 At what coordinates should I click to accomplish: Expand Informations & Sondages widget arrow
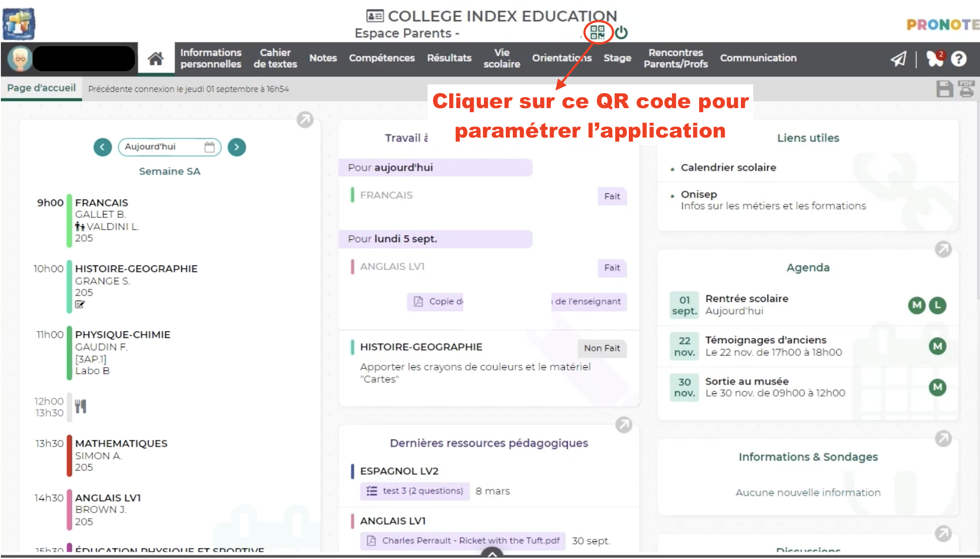click(943, 439)
